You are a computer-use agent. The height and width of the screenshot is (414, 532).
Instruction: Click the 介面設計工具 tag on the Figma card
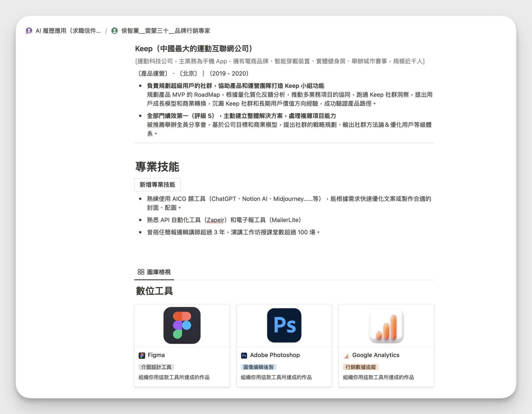(156, 367)
